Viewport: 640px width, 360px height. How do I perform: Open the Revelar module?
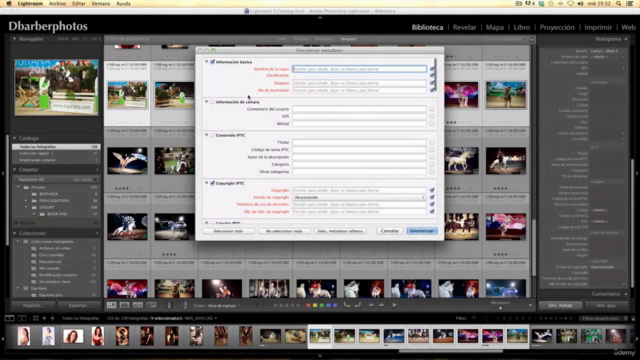(464, 27)
